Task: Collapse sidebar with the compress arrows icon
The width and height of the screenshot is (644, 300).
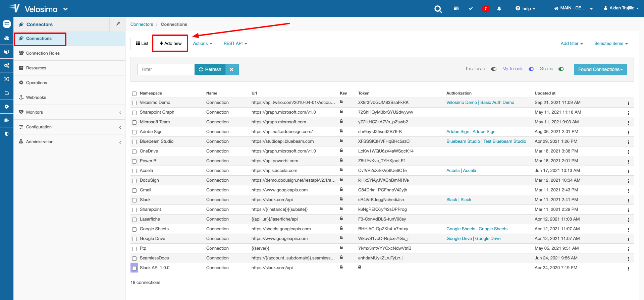Action: tap(118, 24)
